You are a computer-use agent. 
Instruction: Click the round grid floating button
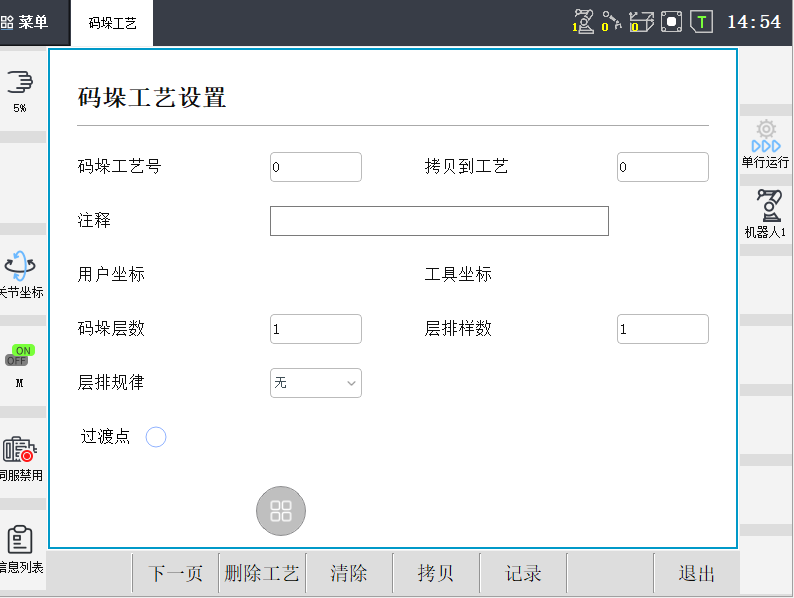pyautogui.click(x=281, y=511)
